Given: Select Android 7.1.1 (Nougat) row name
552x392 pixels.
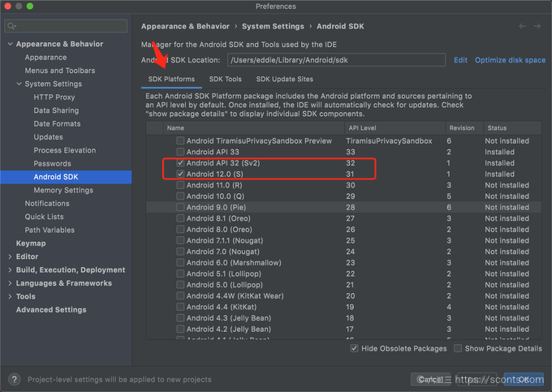Looking at the screenshot, I should click(225, 241).
